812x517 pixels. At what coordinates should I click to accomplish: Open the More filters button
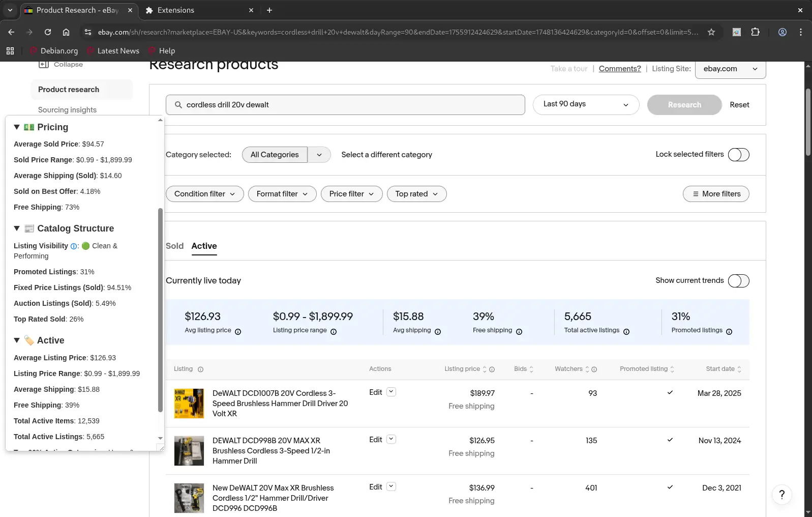(x=715, y=194)
